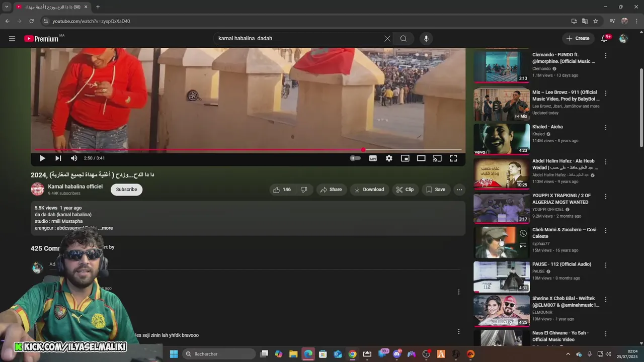Viewport: 644px width, 362px height.
Task: Open new browser tab
Action: pos(98,7)
